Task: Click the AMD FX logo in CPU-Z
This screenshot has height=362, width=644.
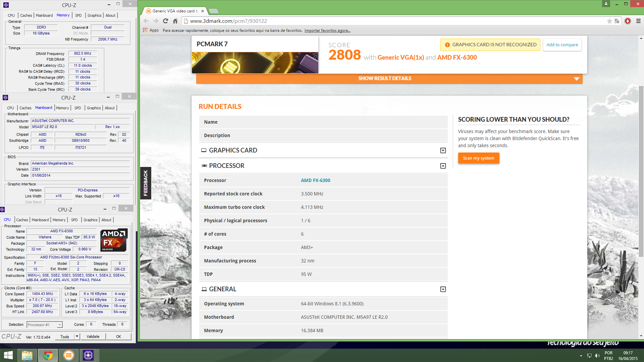Action: (x=114, y=240)
